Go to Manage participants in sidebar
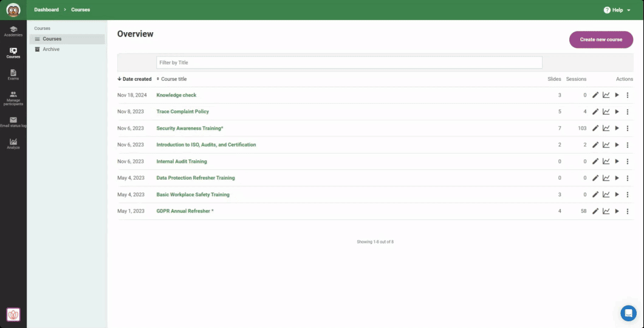 [13, 98]
